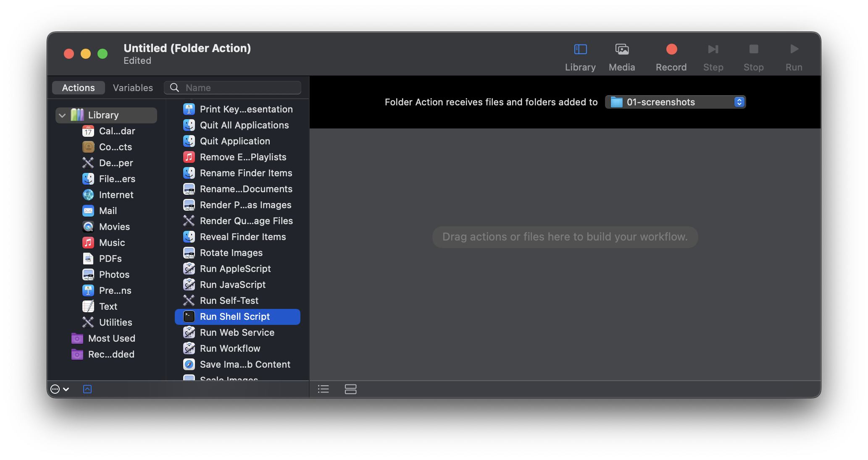Image resolution: width=868 pixels, height=460 pixels.
Task: Click the Step toolbar icon
Action: (x=713, y=50)
